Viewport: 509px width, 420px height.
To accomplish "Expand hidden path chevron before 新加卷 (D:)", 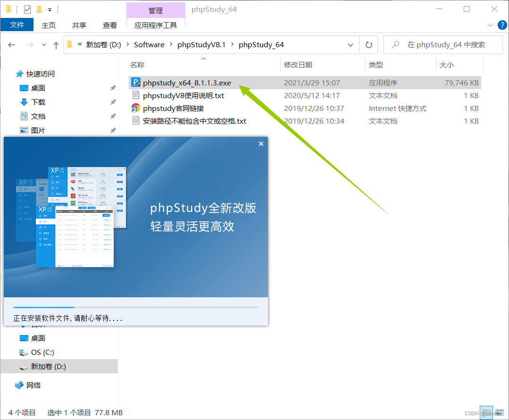I will pyautogui.click(x=80, y=44).
